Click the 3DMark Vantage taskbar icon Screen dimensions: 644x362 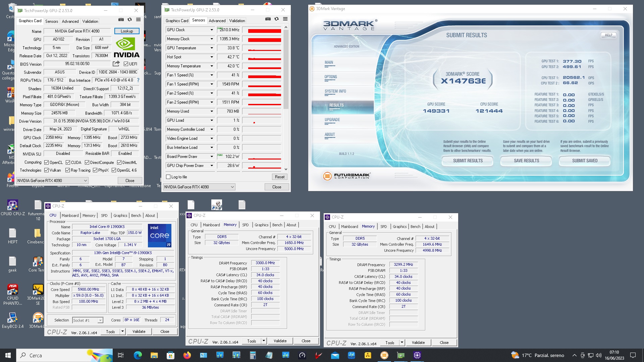click(x=384, y=355)
